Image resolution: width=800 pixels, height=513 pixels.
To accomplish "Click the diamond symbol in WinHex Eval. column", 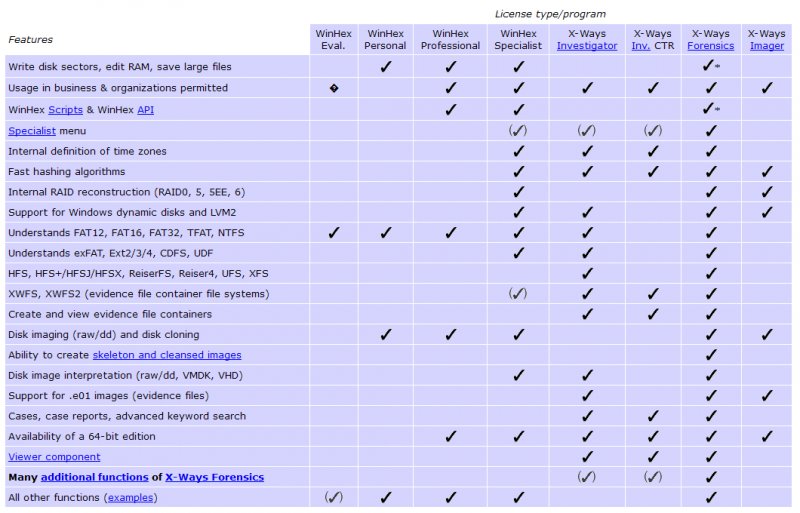I will point(333,88).
